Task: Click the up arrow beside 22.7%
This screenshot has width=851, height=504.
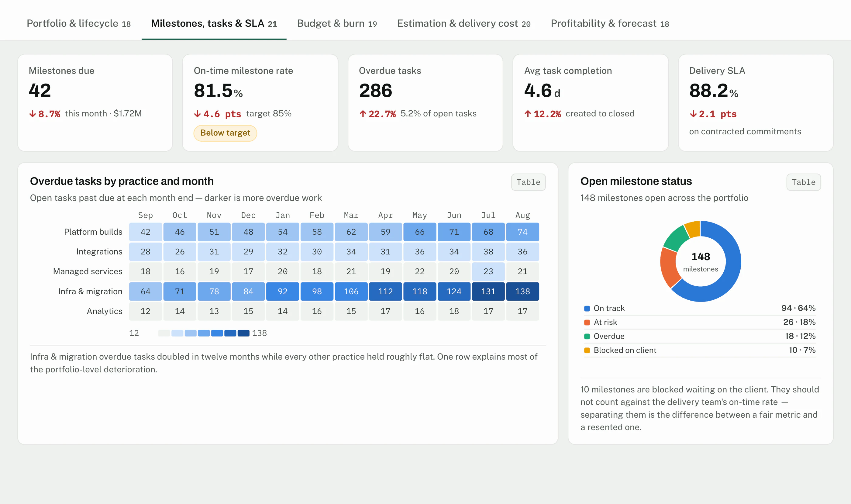Action: [x=363, y=114]
